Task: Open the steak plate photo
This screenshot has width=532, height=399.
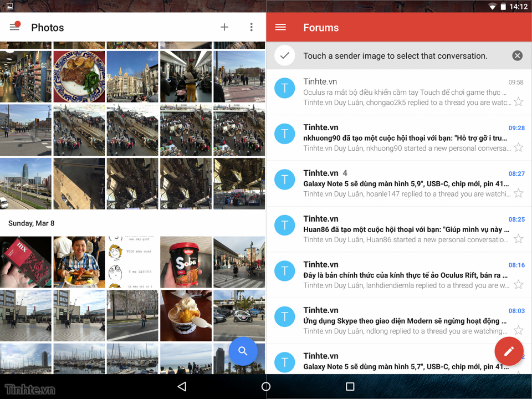Action: 79,76
